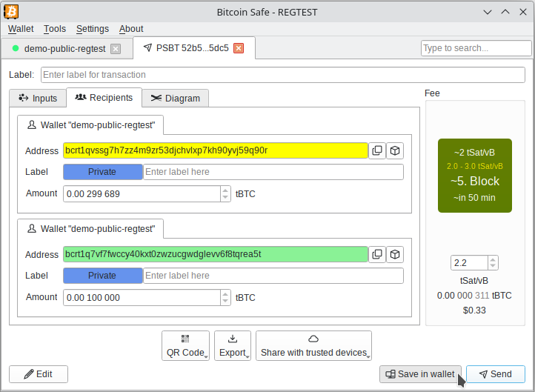Copy the yellow first recipient address
Viewport: 535px width, 392px height.
coord(377,150)
